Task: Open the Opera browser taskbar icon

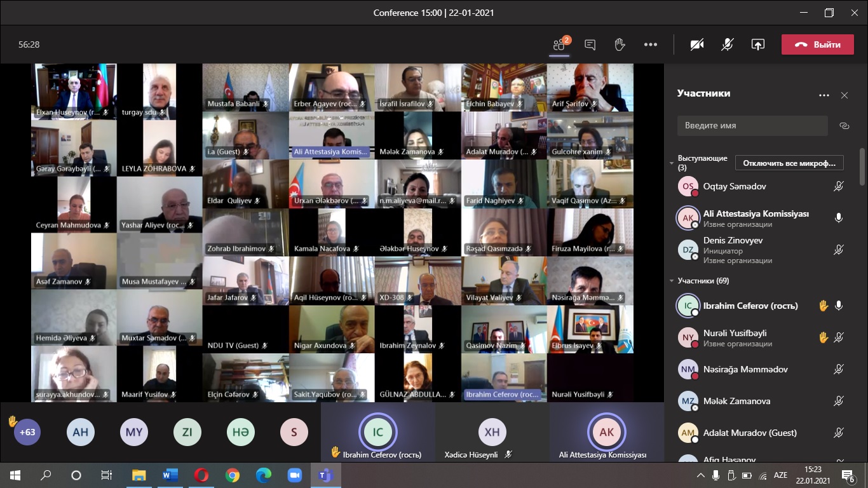Action: click(201, 475)
